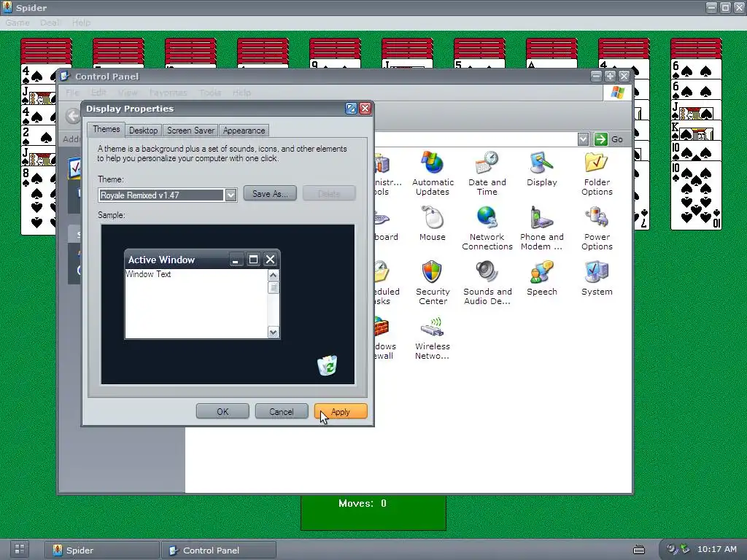Open the Date and Time icon
The height and width of the screenshot is (560, 747).
[x=487, y=174]
